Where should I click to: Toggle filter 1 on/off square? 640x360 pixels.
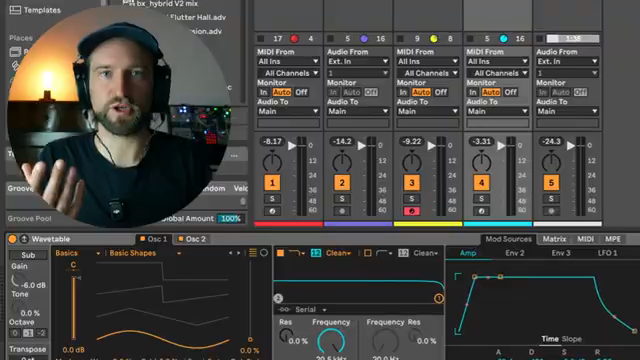280,253
